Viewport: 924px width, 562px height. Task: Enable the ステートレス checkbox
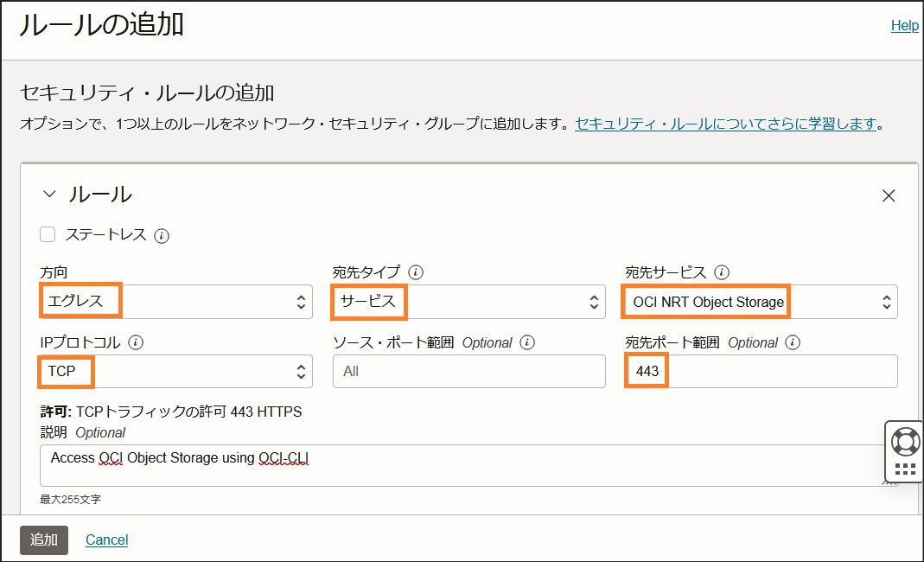(48, 234)
